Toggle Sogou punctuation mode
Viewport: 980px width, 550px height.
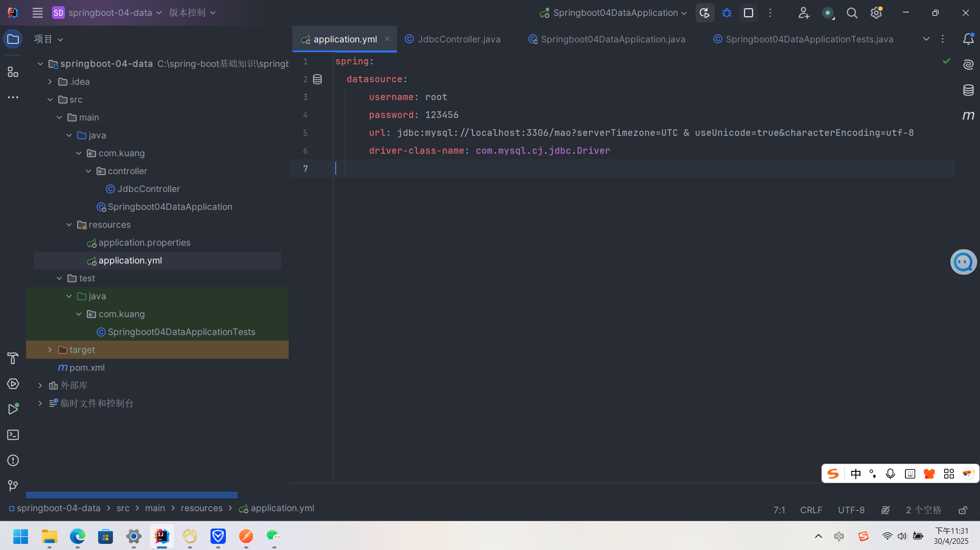[873, 474]
